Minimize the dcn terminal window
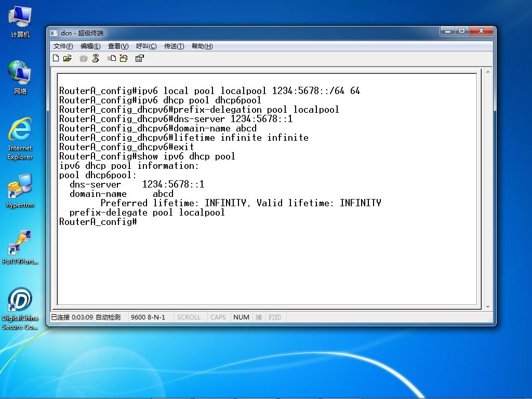This screenshot has width=532, height=399. 448,31
